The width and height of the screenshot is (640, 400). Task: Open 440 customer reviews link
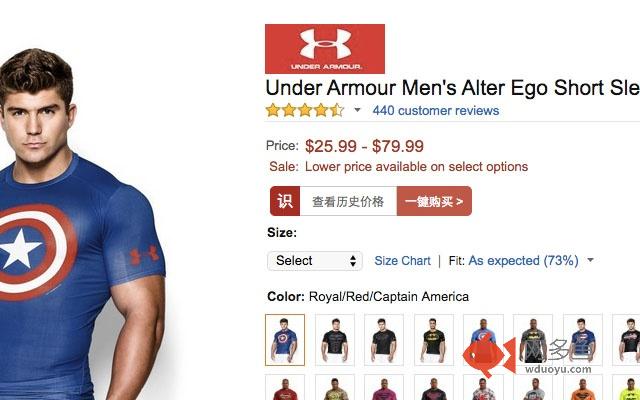436,111
